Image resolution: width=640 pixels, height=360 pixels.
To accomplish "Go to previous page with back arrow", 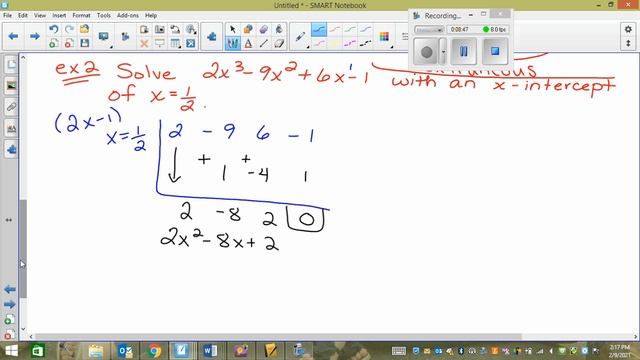I will pos(13,36).
